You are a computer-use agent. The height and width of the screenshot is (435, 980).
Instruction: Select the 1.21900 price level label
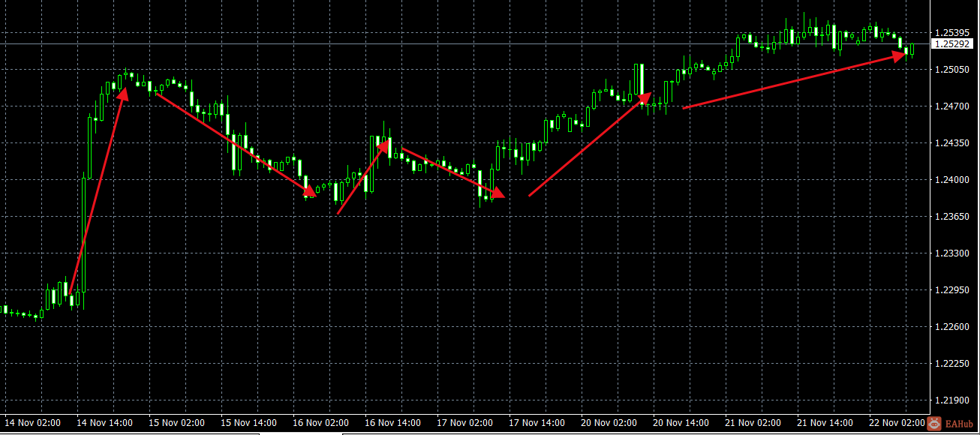click(951, 400)
